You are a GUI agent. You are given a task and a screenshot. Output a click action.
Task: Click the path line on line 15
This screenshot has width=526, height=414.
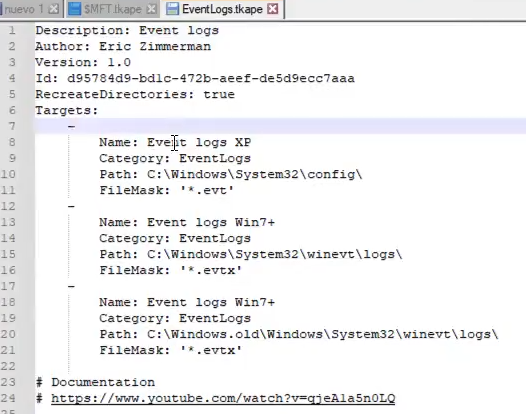pyautogui.click(x=251, y=254)
